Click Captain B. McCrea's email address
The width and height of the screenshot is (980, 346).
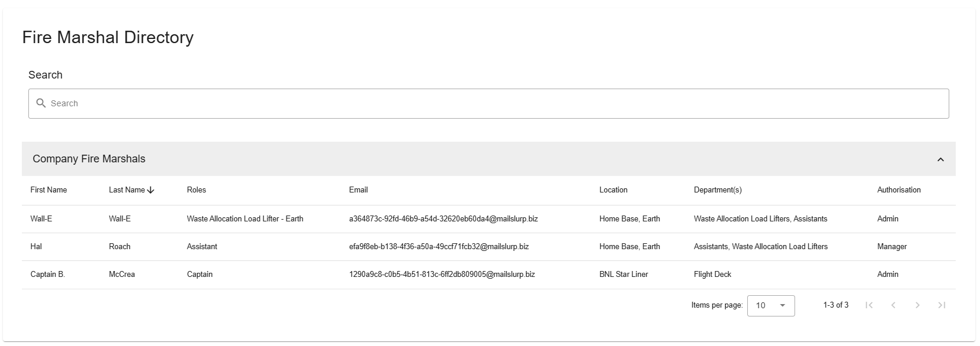coord(442,275)
